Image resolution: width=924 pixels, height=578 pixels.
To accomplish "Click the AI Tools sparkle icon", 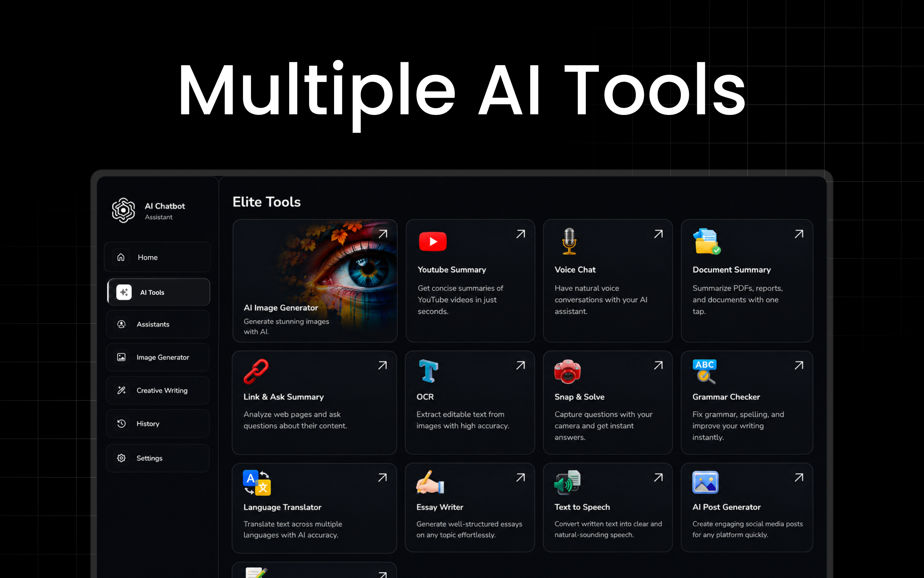I will [124, 292].
